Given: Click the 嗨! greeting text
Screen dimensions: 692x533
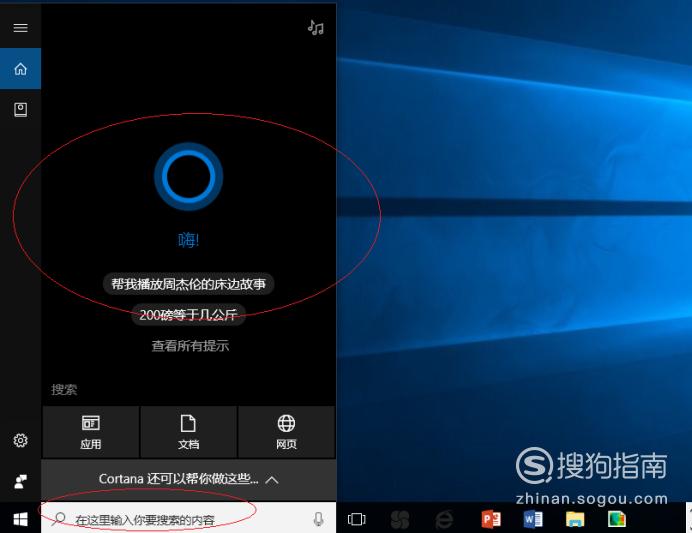Looking at the screenshot, I should 188,240.
